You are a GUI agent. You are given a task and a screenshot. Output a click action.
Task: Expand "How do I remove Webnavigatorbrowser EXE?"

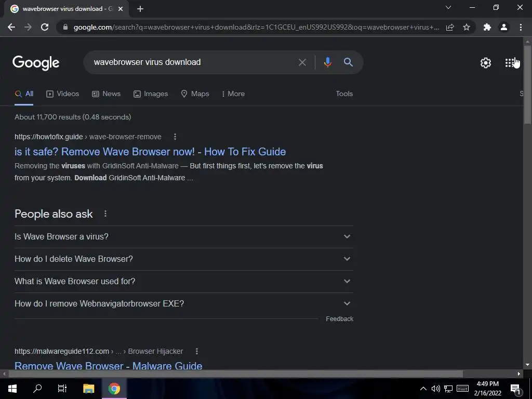(x=184, y=303)
